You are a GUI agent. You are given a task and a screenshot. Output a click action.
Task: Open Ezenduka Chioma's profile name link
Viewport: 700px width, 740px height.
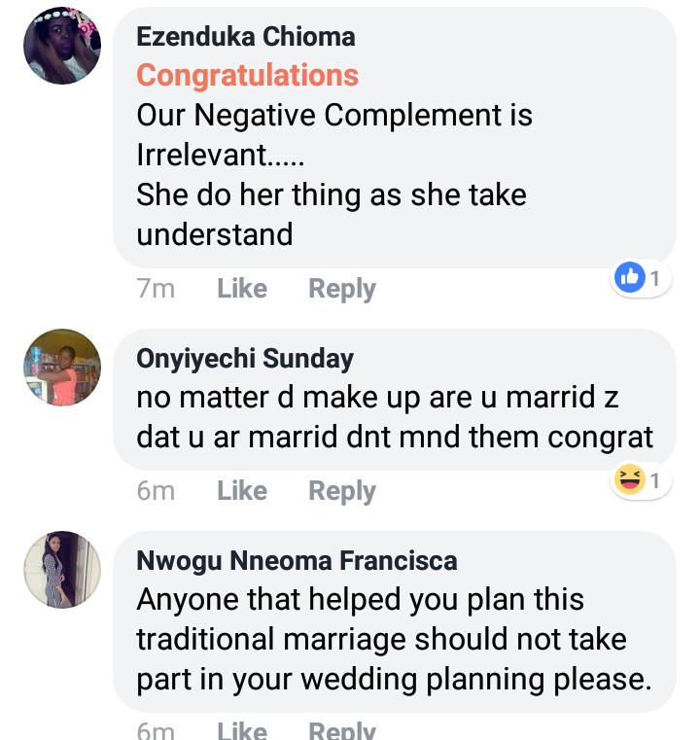(x=245, y=37)
